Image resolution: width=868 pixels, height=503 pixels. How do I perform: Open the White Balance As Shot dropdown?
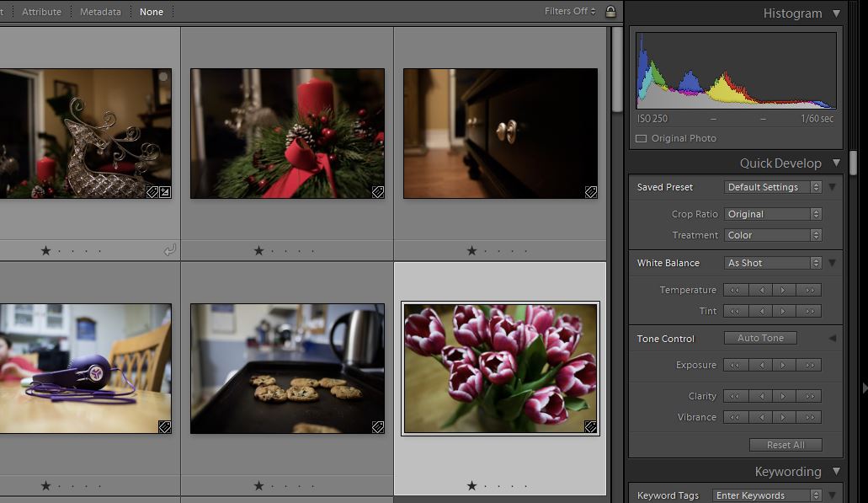click(772, 263)
